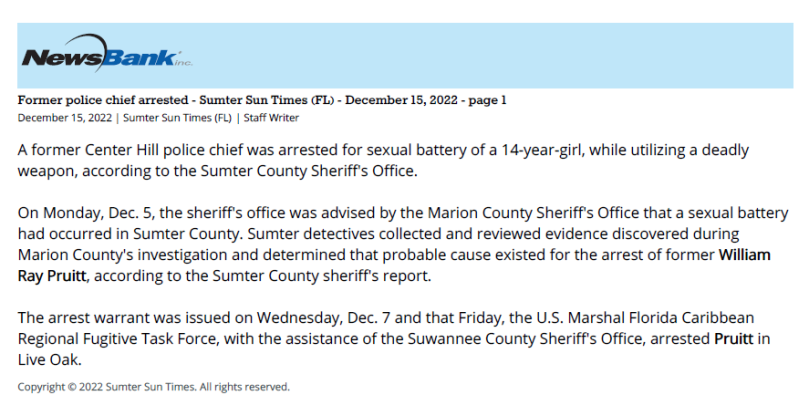Click the bold "Pruitt" in the last paragraph

[x=734, y=339]
